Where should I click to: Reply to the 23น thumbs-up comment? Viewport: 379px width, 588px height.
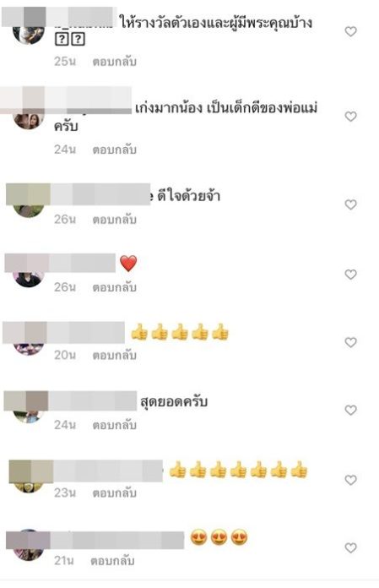(114, 493)
